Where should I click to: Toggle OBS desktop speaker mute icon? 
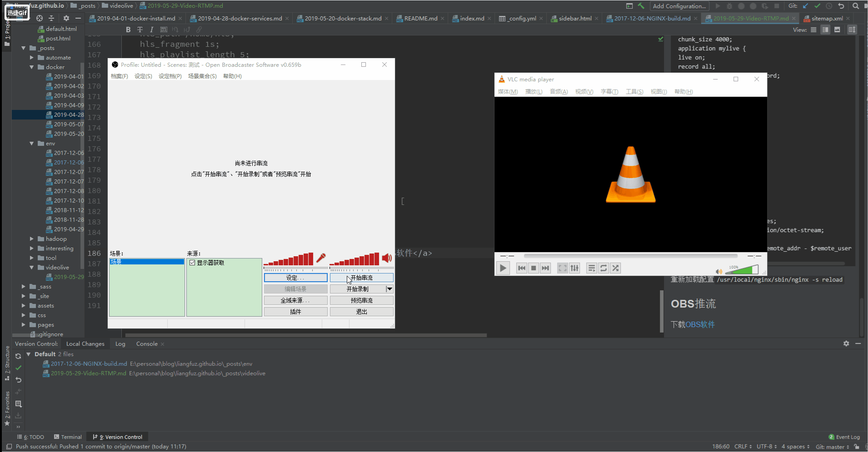coord(387,258)
